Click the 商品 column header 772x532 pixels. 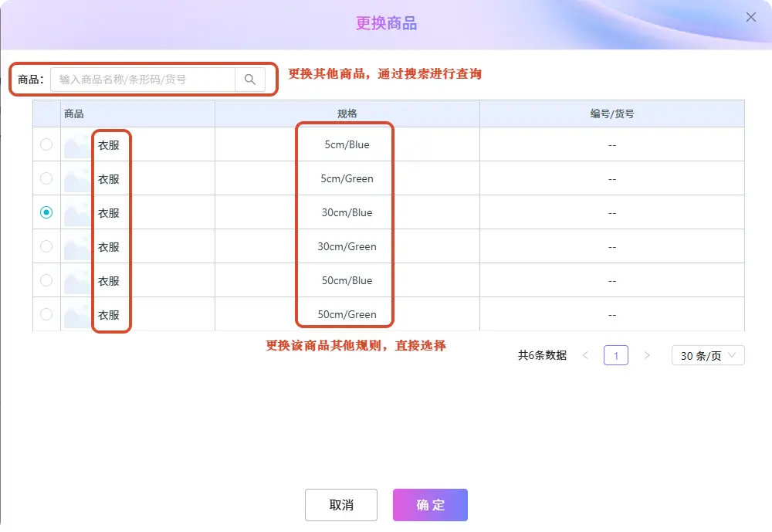[138, 114]
